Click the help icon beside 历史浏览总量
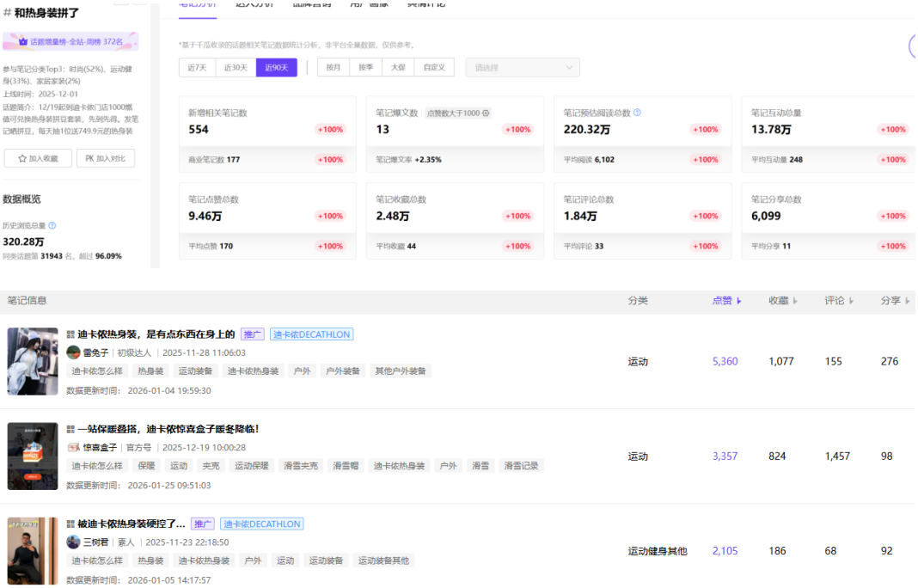The width and height of the screenshot is (918, 588). [52, 226]
